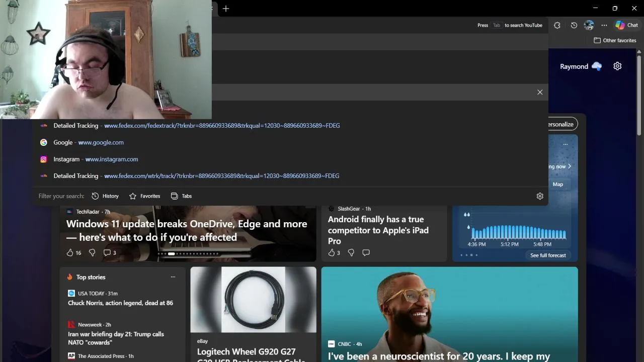This screenshot has width=644, height=362.
Task: Select the Instagram suggestion
Action: 290,159
